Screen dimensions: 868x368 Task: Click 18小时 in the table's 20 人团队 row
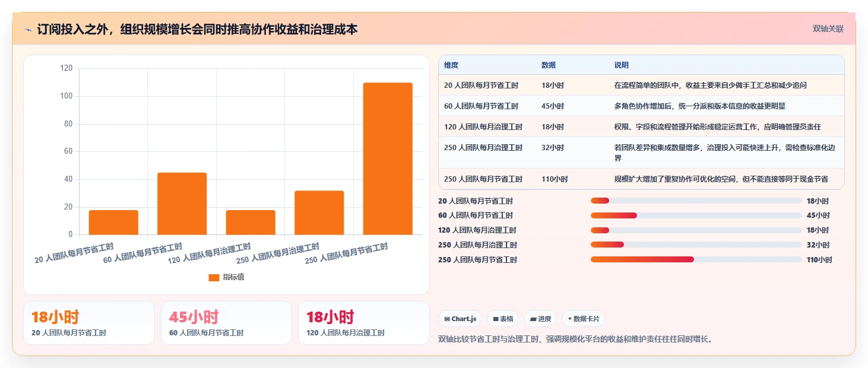tap(553, 85)
